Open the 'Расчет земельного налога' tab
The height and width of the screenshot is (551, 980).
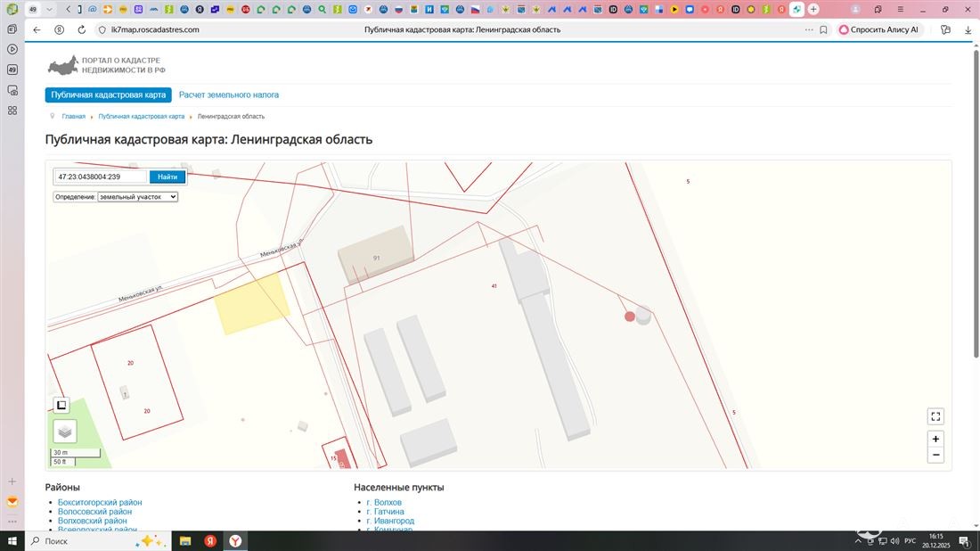click(229, 95)
